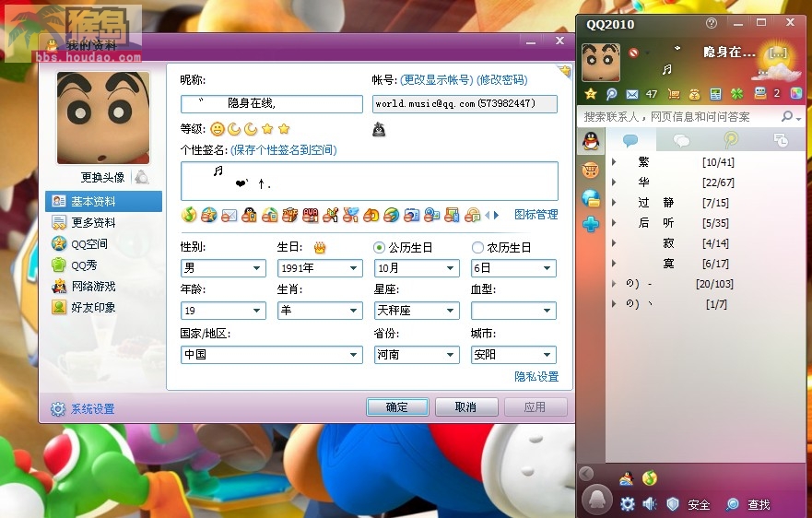The width and height of the screenshot is (812, 518).
Task: Open the mail envelope icon showing 47
Action: pos(631,94)
